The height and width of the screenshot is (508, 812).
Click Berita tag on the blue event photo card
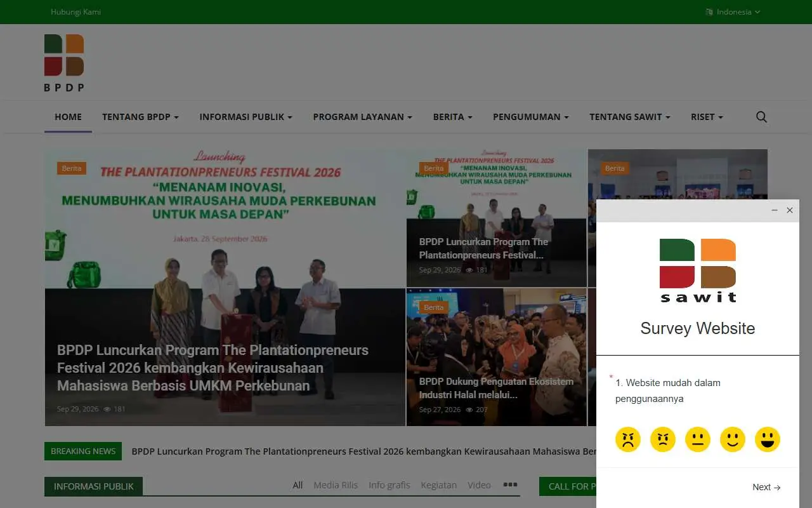click(x=615, y=168)
